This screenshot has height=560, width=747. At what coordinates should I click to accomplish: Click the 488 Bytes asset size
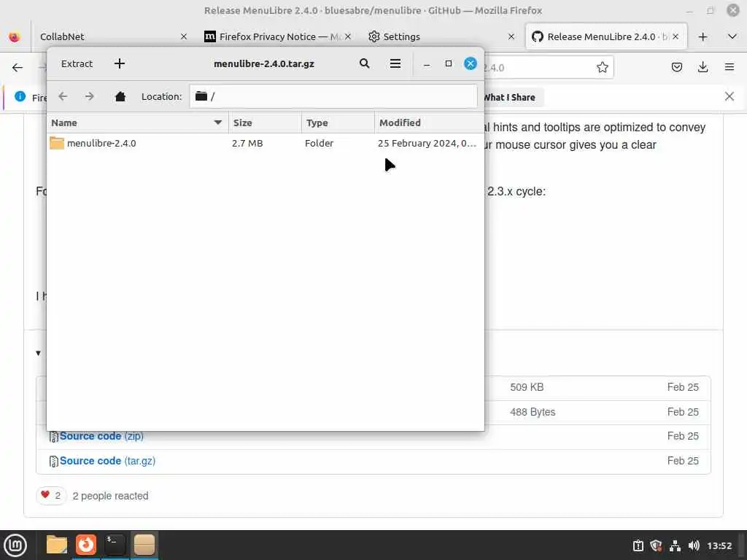tap(533, 412)
